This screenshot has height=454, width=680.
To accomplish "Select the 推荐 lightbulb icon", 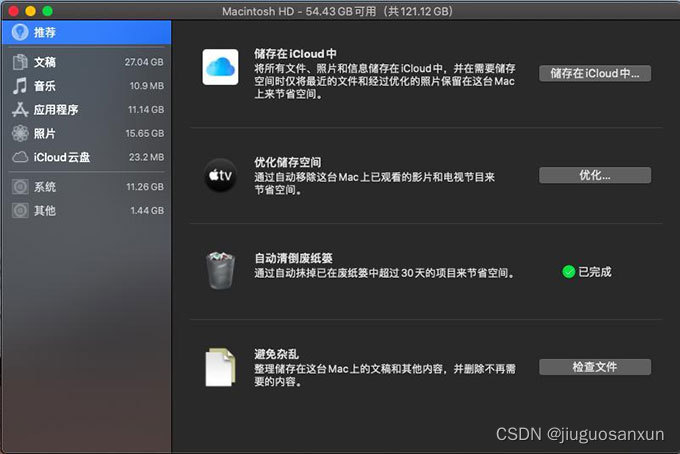I will point(20,32).
